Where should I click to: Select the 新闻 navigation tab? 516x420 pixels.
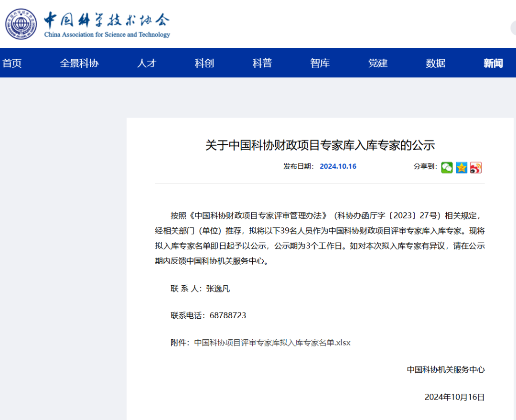[x=493, y=63]
